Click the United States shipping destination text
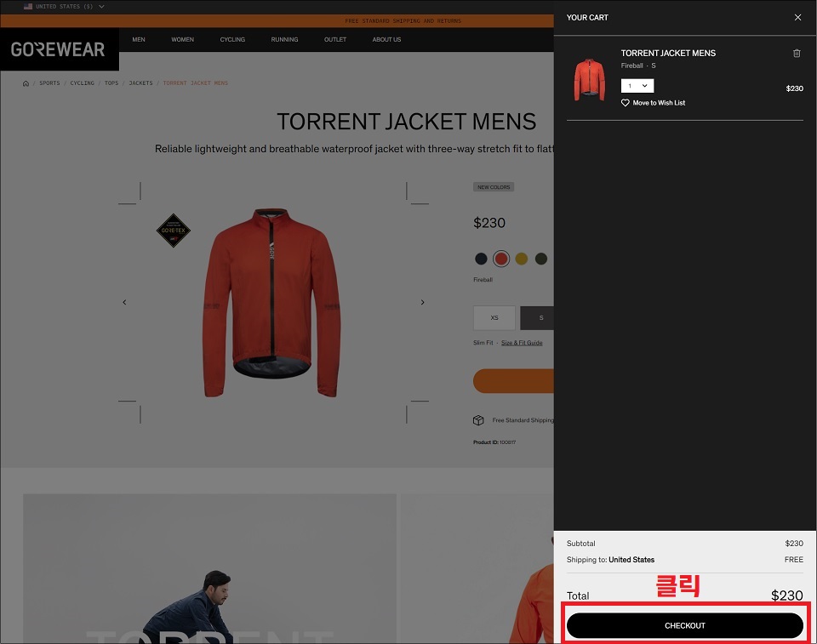Screen dimensions: 817x644 coord(631,560)
